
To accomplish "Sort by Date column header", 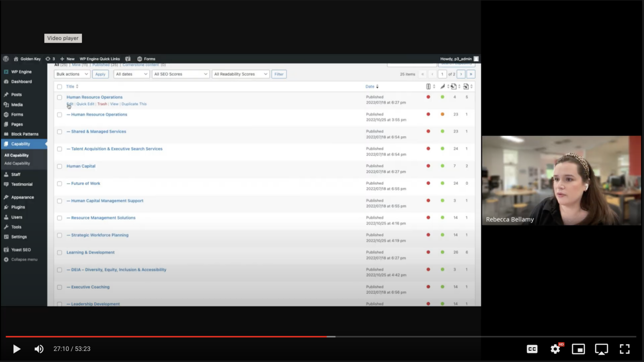I will click(x=372, y=86).
